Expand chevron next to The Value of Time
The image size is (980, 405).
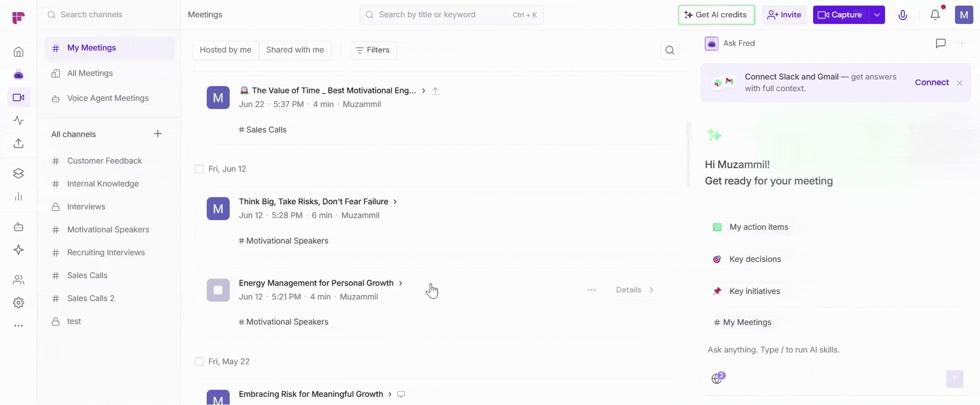[x=424, y=90]
